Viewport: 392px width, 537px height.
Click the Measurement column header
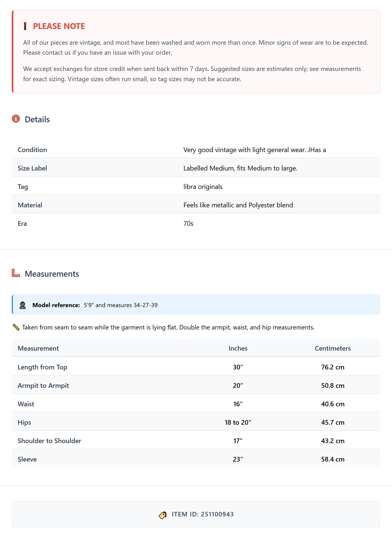point(38,348)
